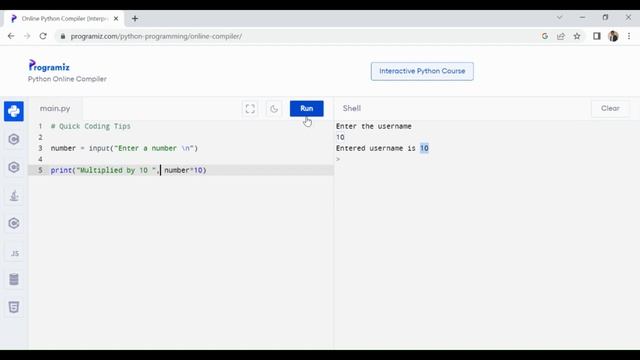Place cursor on code line 3 input statement
640x360 pixels.
124,148
